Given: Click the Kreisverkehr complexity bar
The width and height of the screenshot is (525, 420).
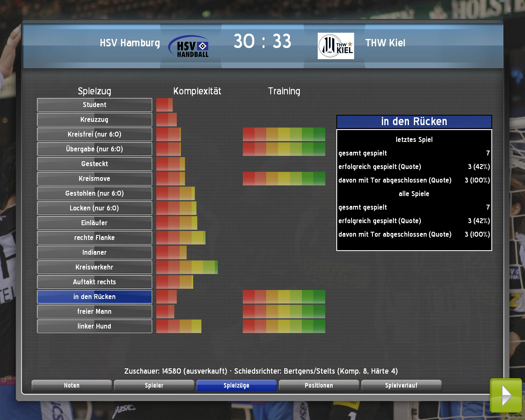Looking at the screenshot, I should (187, 267).
